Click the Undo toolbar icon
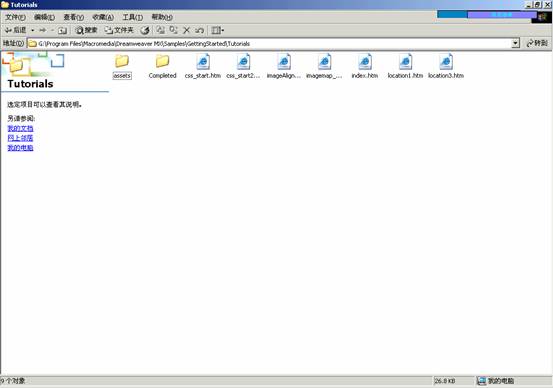This screenshot has height=388, width=553. click(x=200, y=30)
